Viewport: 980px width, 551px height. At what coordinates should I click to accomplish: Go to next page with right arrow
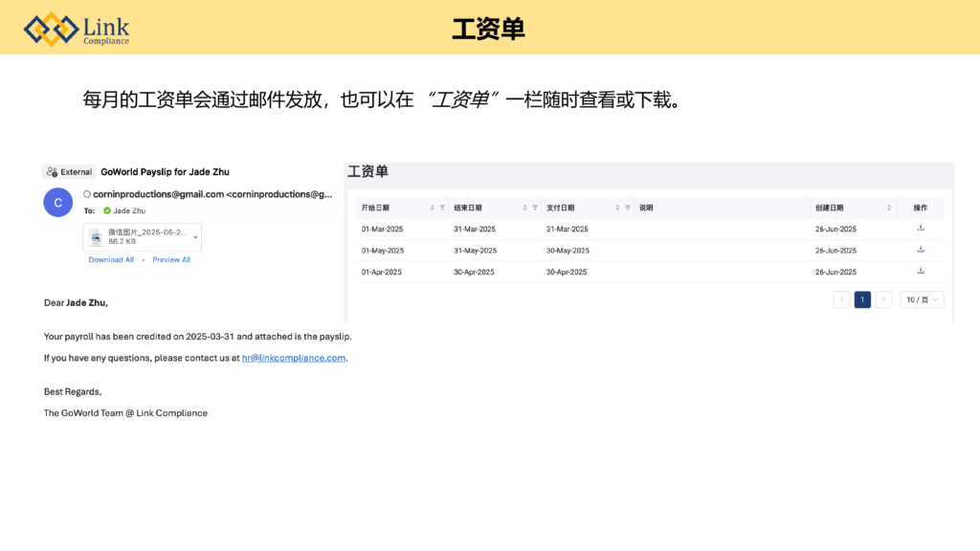tap(883, 299)
